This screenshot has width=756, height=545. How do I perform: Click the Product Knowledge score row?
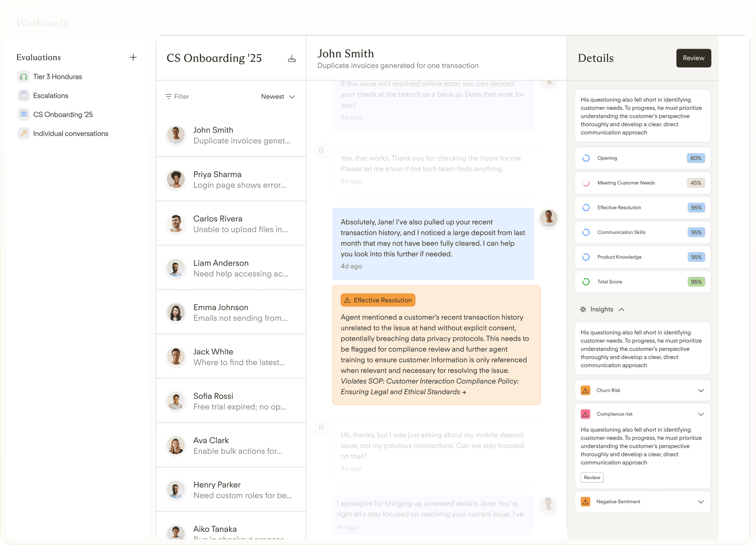[642, 257]
